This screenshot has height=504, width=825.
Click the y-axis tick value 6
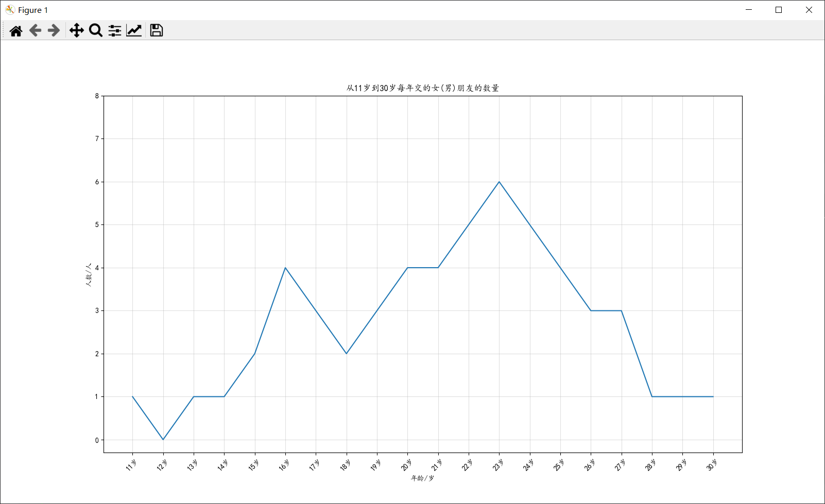click(x=97, y=182)
